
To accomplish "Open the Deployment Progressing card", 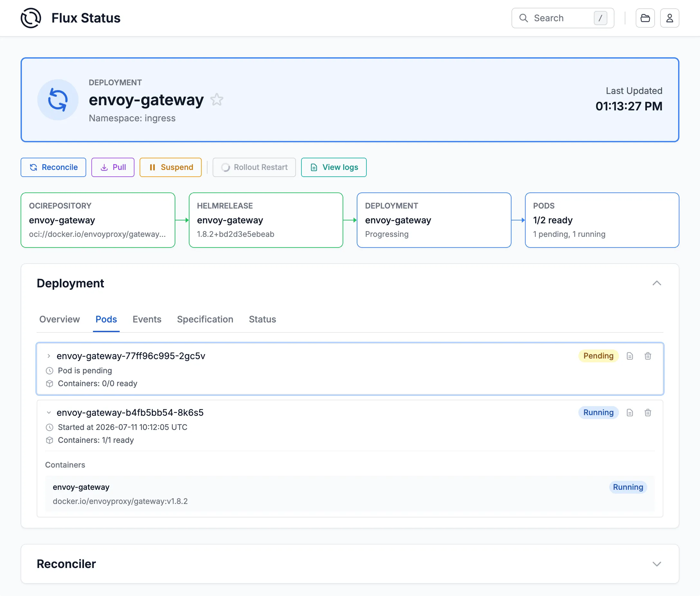I will pos(434,220).
